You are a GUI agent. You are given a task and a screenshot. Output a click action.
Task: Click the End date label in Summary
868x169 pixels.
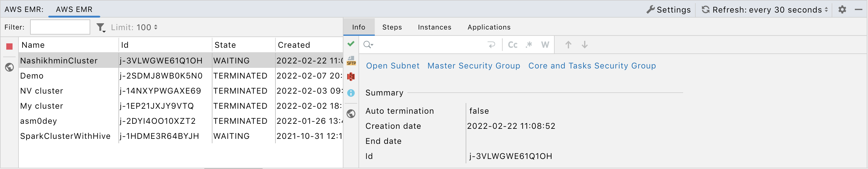(x=384, y=141)
